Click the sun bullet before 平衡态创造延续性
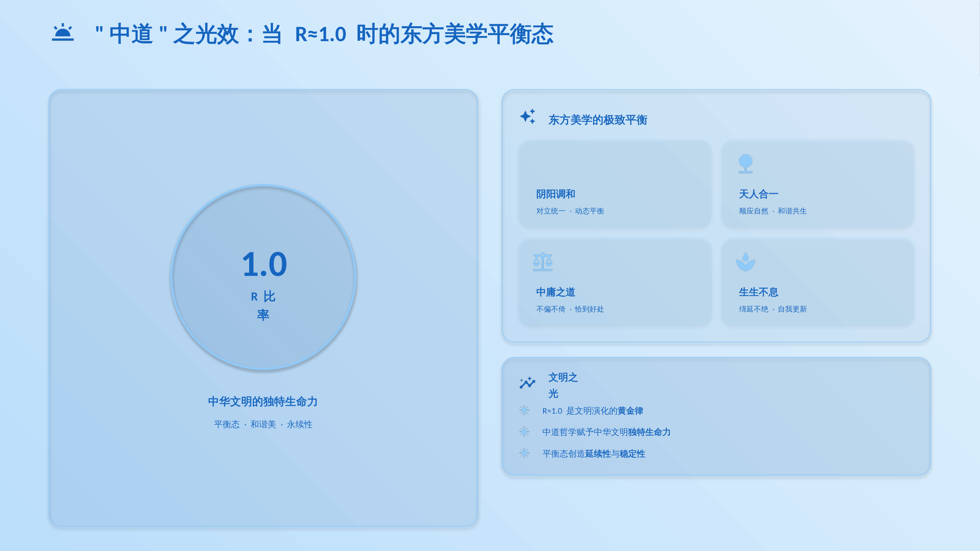980x551 pixels. pyautogui.click(x=524, y=453)
